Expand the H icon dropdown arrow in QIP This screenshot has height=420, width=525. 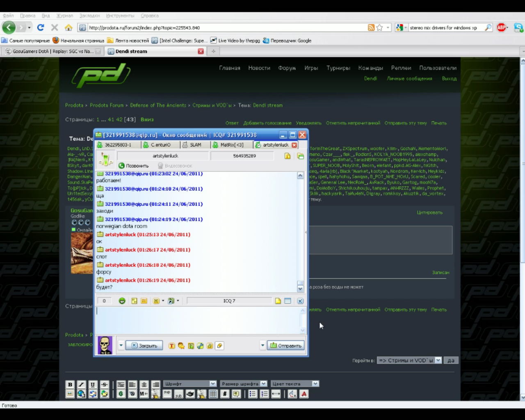163,301
